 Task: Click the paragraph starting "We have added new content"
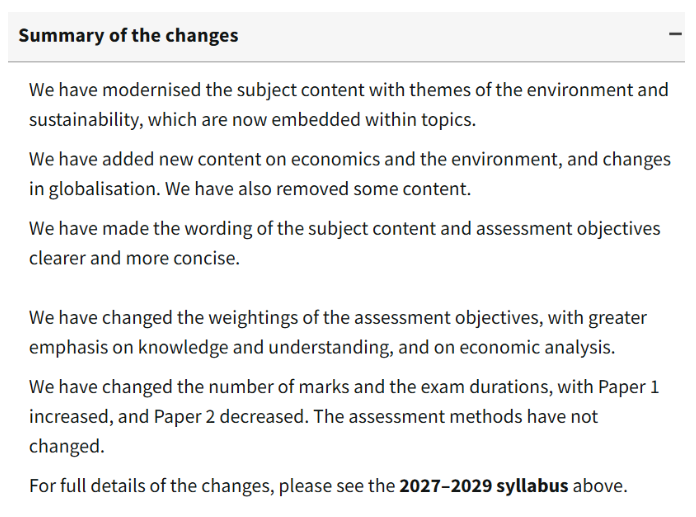pyautogui.click(x=350, y=174)
